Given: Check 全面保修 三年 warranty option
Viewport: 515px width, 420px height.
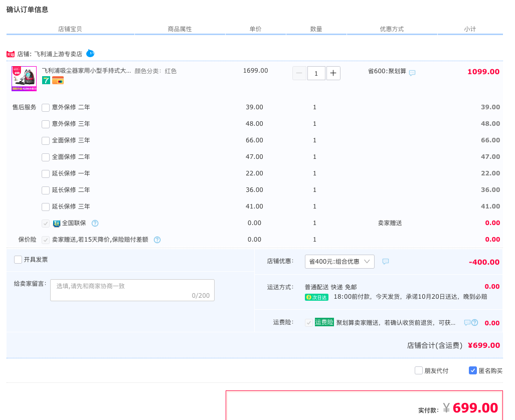Looking at the screenshot, I should coord(46,140).
